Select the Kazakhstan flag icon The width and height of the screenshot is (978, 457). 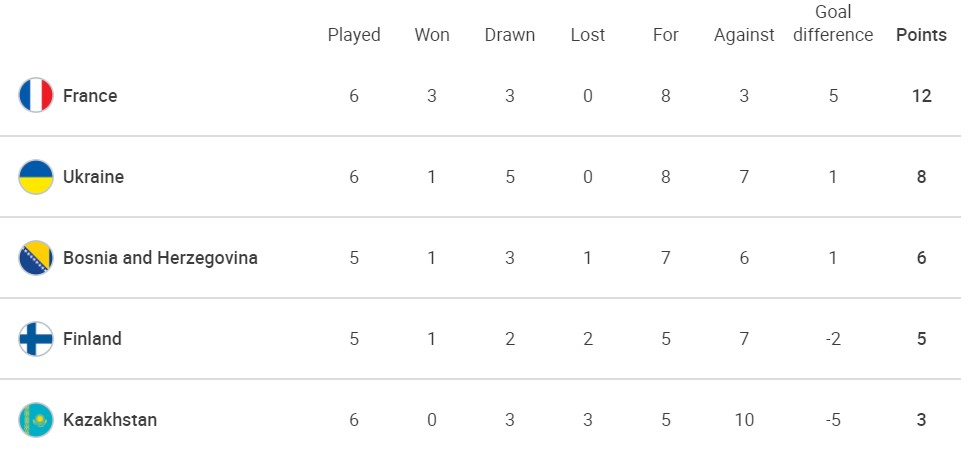coord(36,420)
